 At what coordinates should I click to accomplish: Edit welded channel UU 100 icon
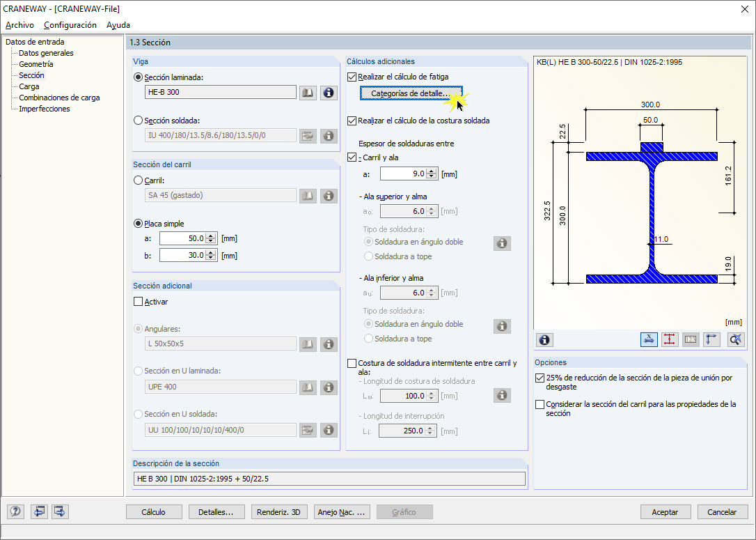click(308, 430)
